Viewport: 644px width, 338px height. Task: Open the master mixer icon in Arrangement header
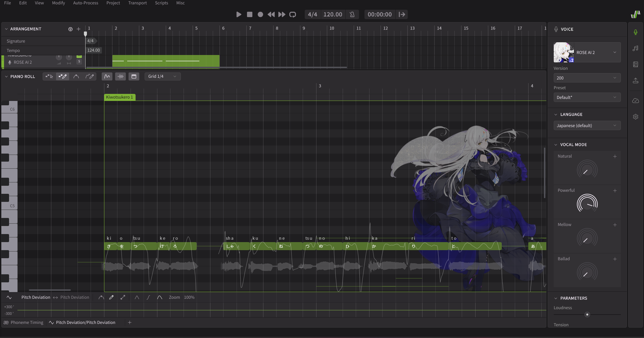[70, 29]
